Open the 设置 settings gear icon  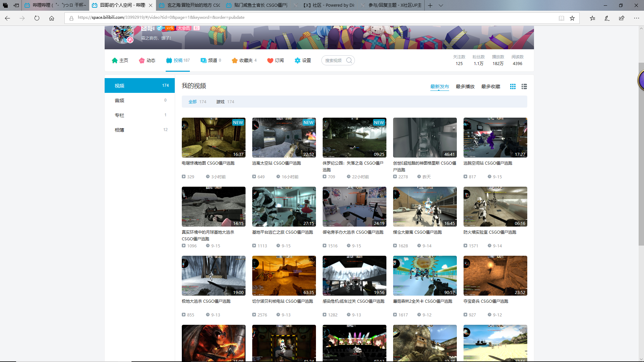pos(297,60)
